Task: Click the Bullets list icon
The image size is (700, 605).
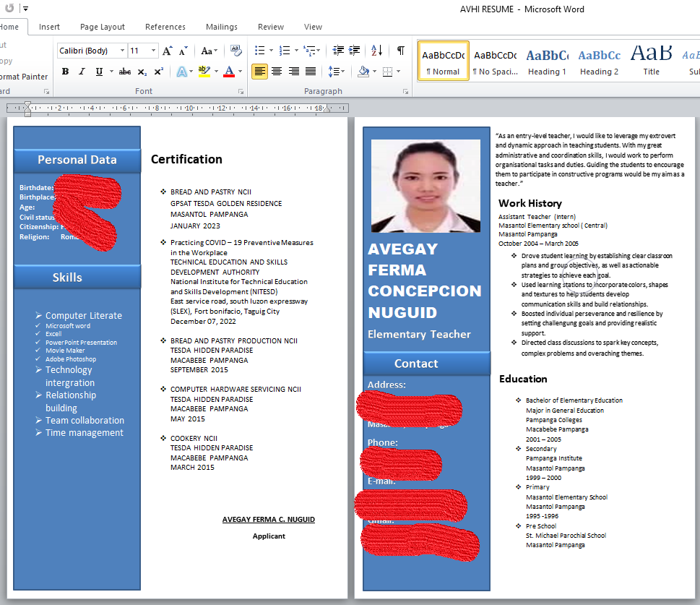Action: [x=259, y=51]
